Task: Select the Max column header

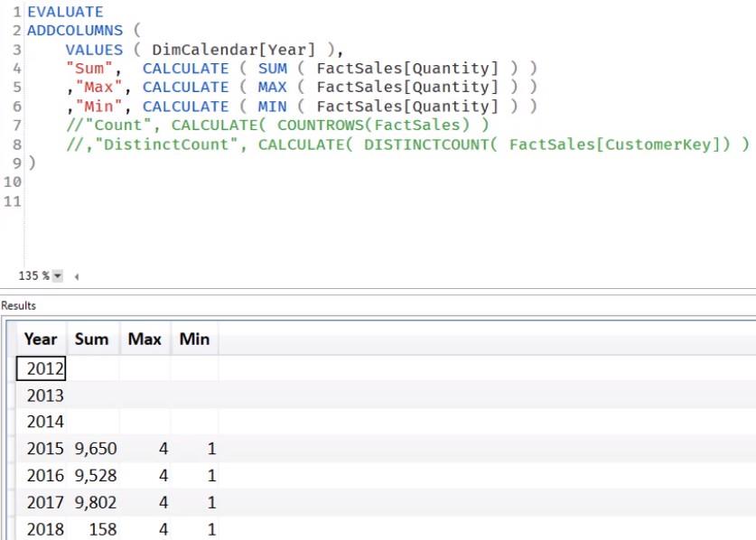Action: pos(145,340)
